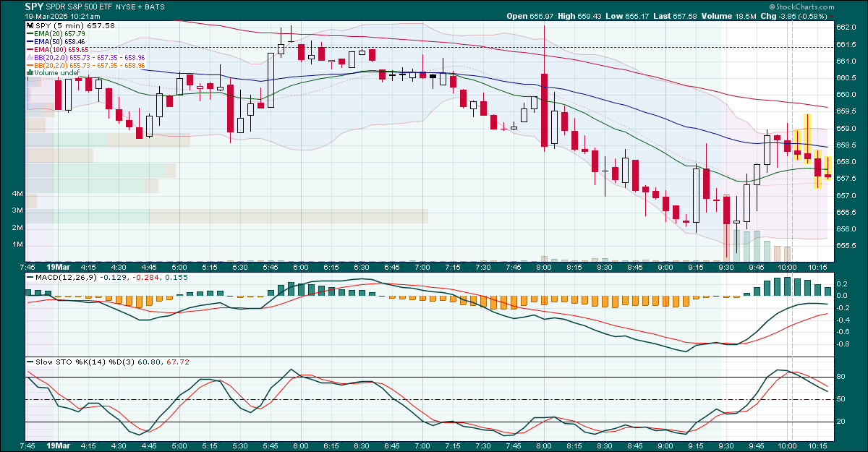Click the 6:00 label on the bottom time axis
The height and width of the screenshot is (452, 868).
[x=300, y=447]
